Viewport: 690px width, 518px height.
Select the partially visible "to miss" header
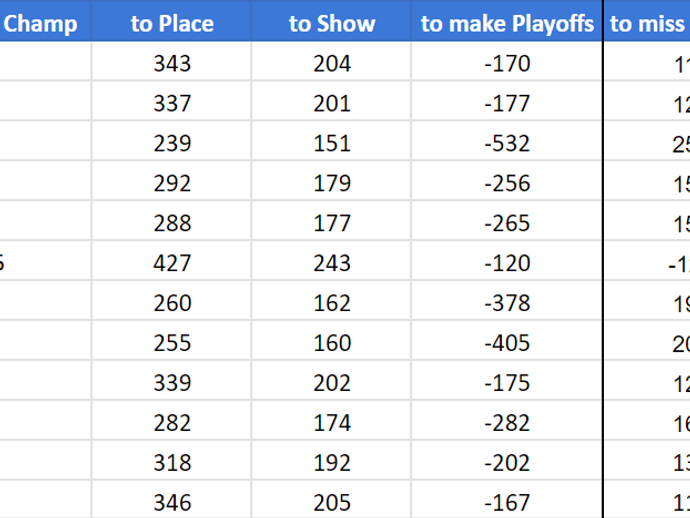[648, 23]
